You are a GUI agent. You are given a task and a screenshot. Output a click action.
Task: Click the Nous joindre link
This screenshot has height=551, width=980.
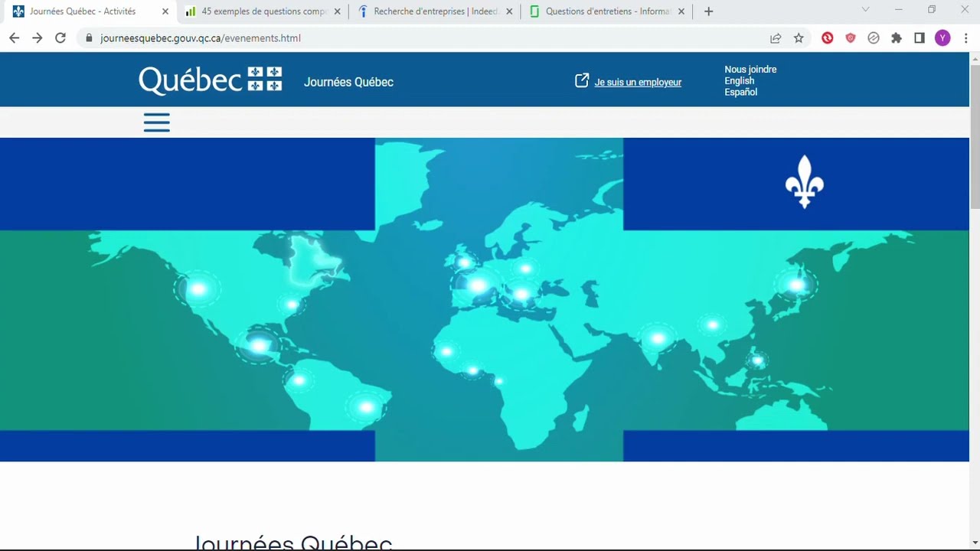coord(750,69)
